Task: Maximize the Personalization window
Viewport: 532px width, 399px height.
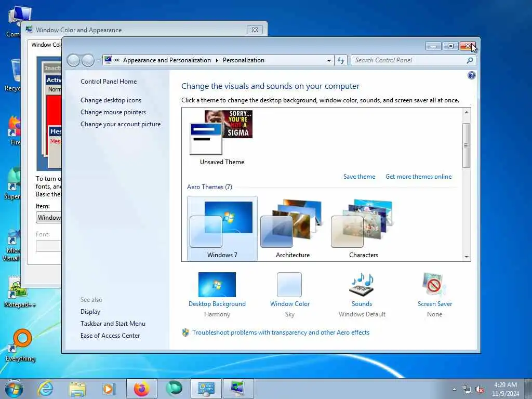Action: click(450, 46)
